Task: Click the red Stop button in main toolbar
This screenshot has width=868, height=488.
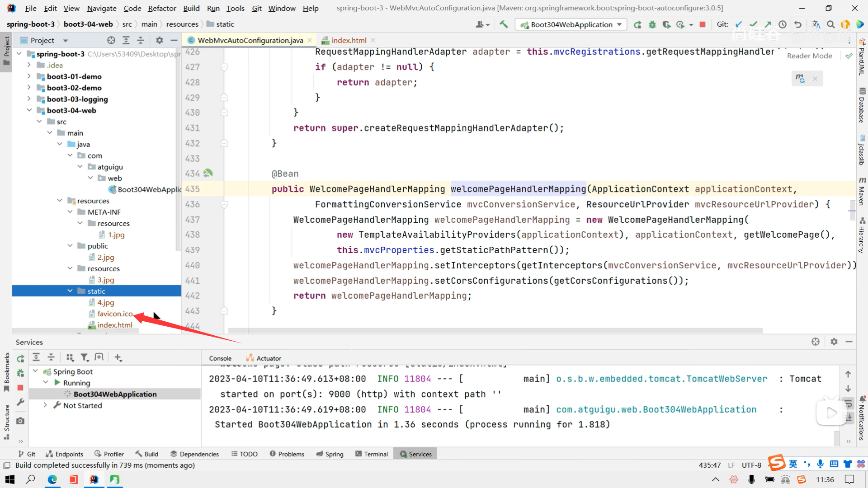Action: coord(703,24)
